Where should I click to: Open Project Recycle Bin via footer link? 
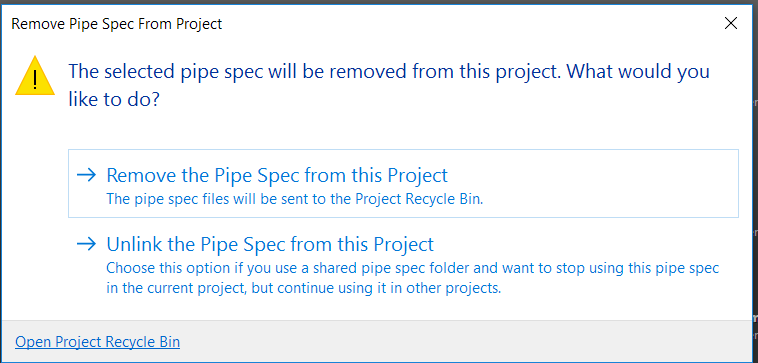click(x=98, y=342)
